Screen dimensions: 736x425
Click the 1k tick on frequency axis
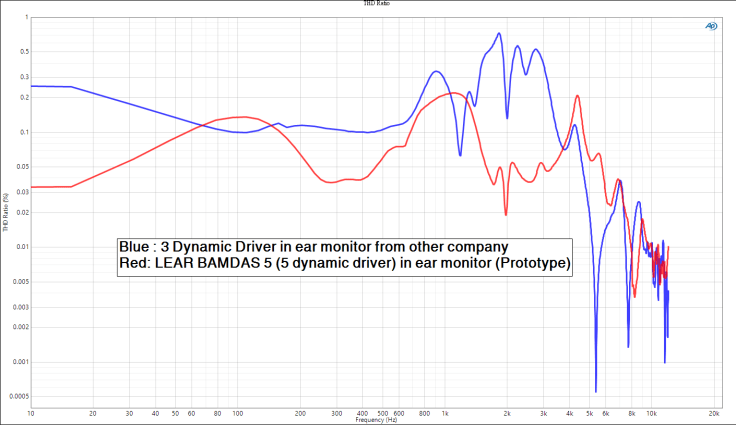point(446,412)
